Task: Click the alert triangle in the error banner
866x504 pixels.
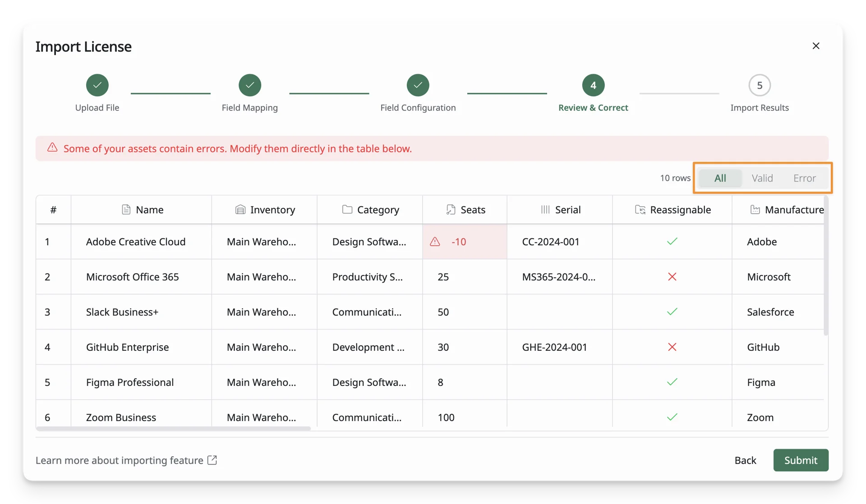Action: 52,147
